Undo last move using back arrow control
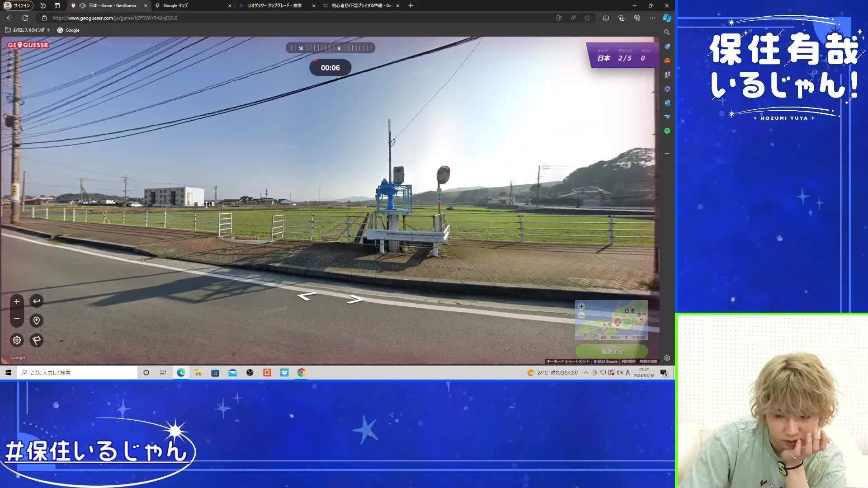The image size is (868, 488). pyautogui.click(x=37, y=301)
